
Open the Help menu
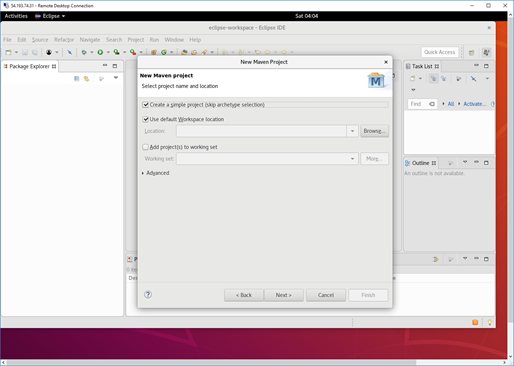coord(195,40)
